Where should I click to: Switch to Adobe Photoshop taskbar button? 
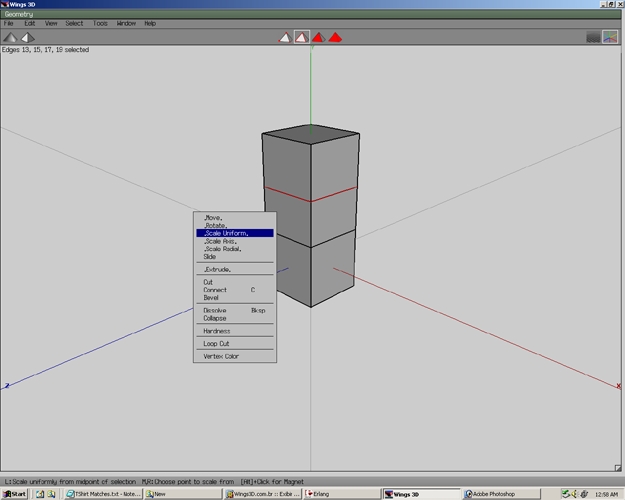(x=501, y=494)
